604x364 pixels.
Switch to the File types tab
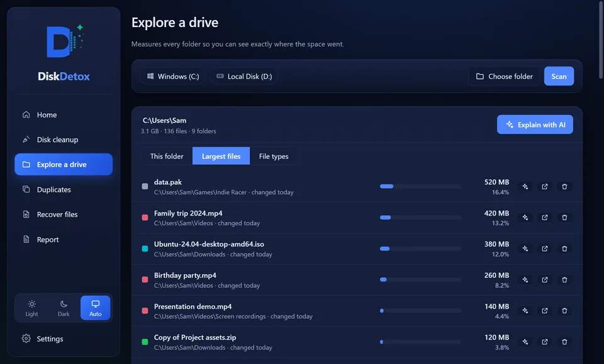(274, 156)
